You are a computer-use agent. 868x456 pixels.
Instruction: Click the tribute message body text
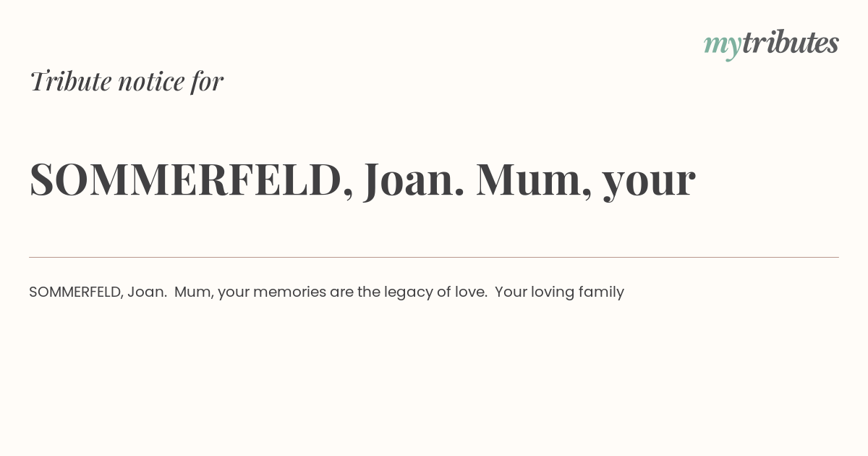click(x=326, y=292)
